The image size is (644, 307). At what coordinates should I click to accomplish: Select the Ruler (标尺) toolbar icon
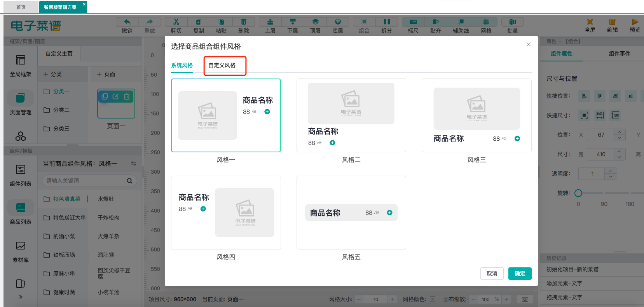(x=413, y=22)
